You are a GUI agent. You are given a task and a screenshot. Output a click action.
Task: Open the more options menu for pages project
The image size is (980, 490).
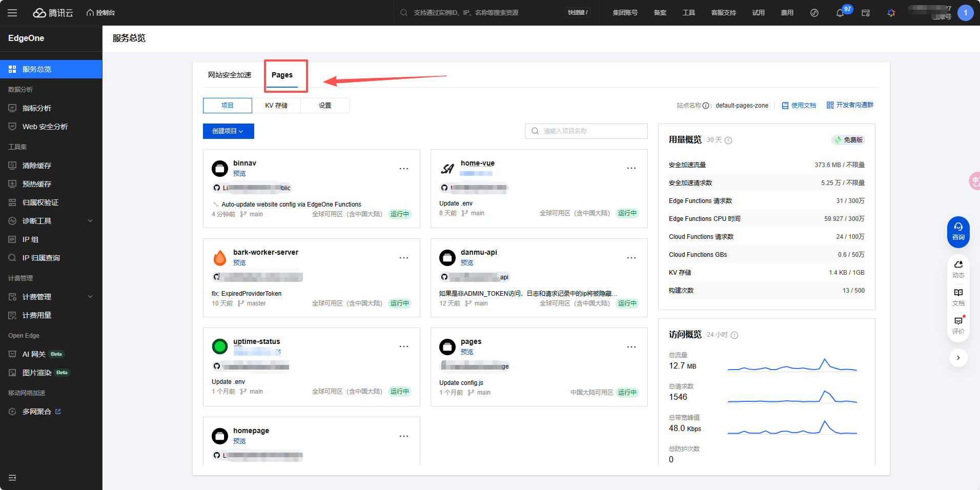tap(631, 347)
